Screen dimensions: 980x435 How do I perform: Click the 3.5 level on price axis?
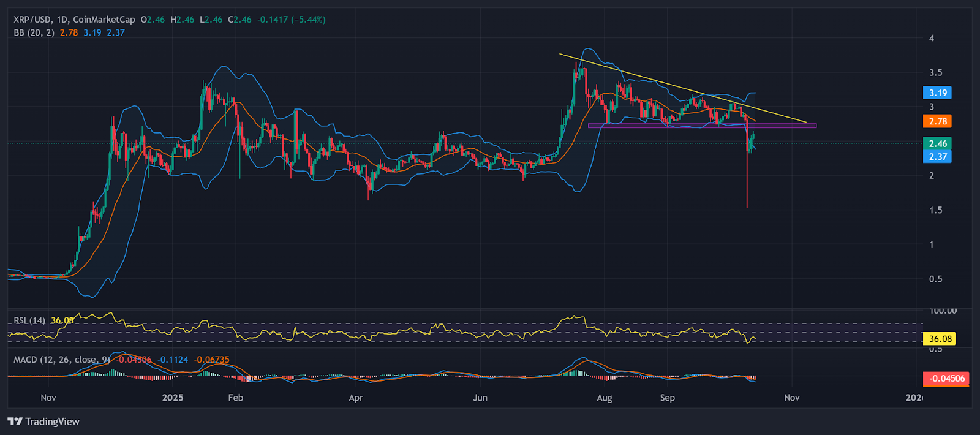pyautogui.click(x=935, y=72)
